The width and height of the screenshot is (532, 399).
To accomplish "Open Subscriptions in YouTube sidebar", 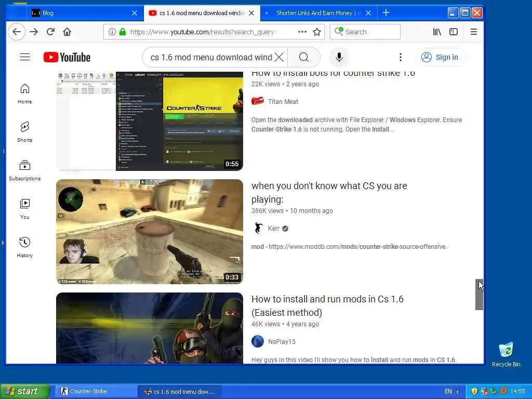I will point(25,170).
